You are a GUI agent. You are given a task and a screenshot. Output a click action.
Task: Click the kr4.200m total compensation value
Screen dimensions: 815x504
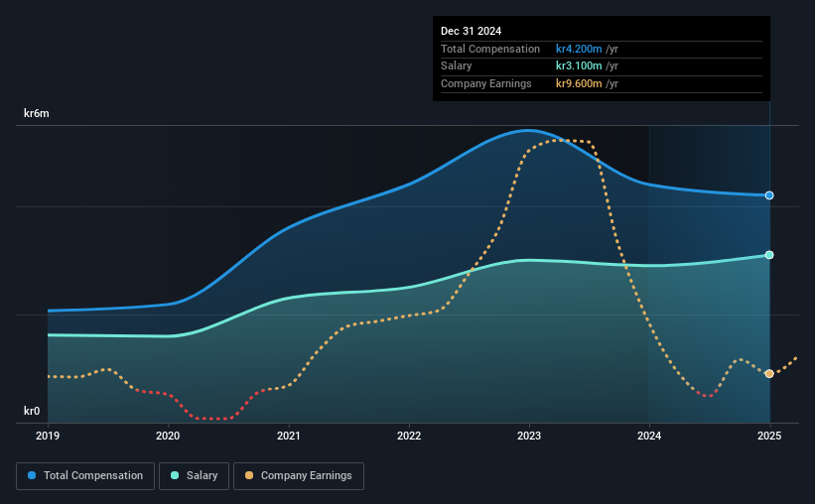(x=579, y=49)
